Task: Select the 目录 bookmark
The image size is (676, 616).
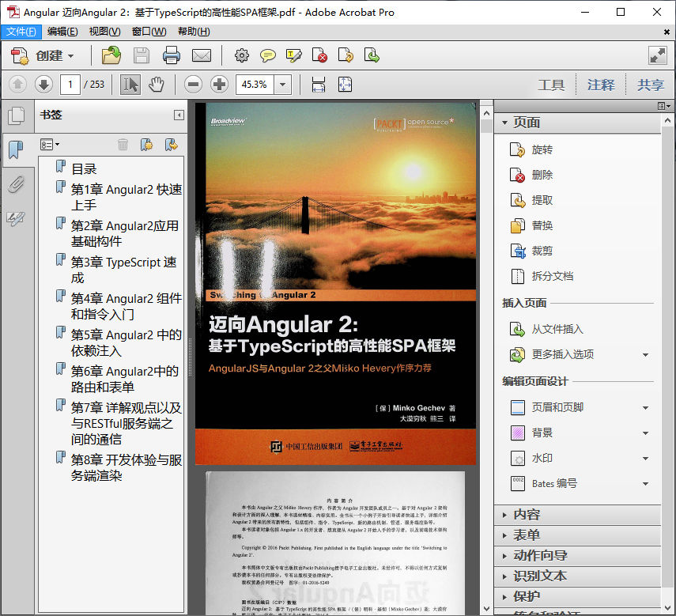Action: [x=84, y=169]
